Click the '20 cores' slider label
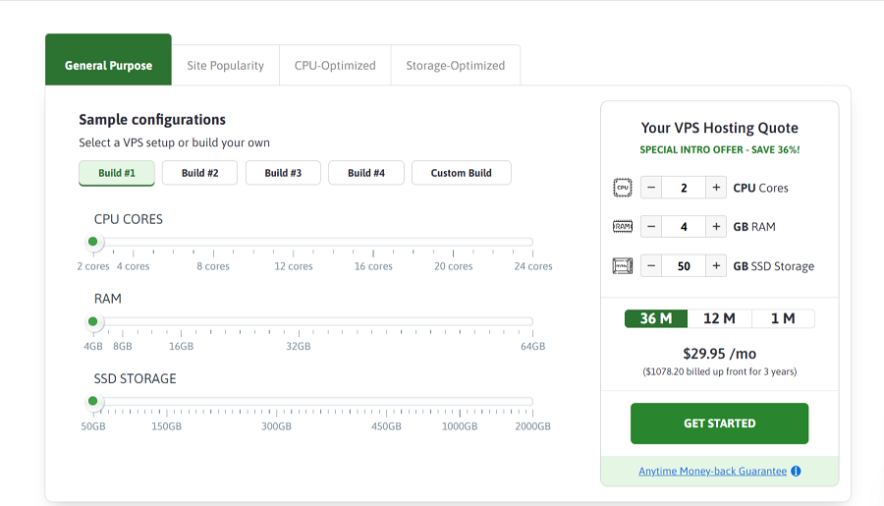 point(453,266)
